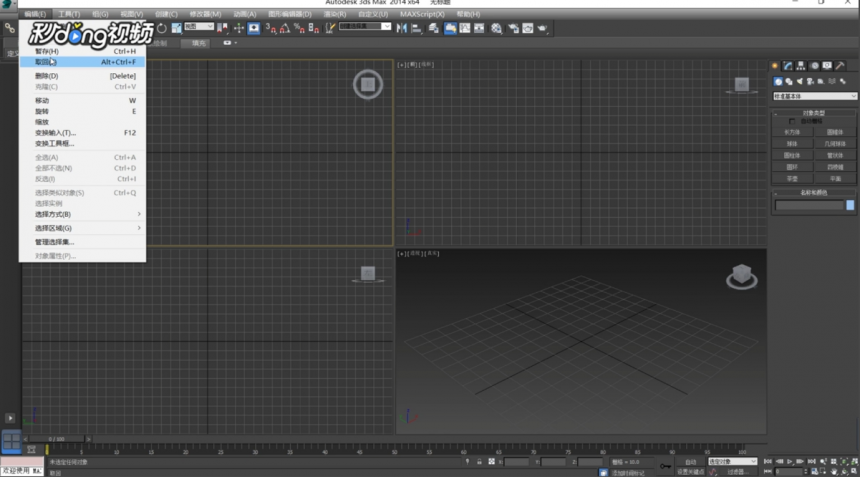Toggle the 3D snaps magnet icon

point(271,28)
